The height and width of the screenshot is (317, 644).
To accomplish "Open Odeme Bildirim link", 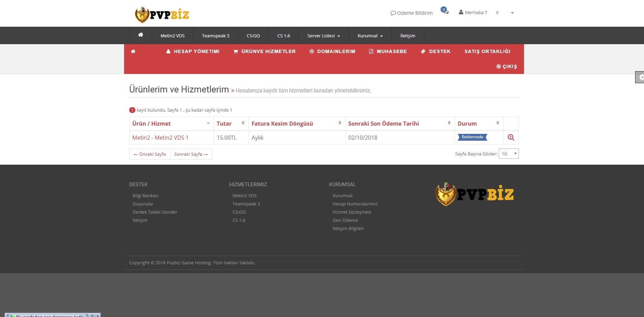I will click(412, 13).
